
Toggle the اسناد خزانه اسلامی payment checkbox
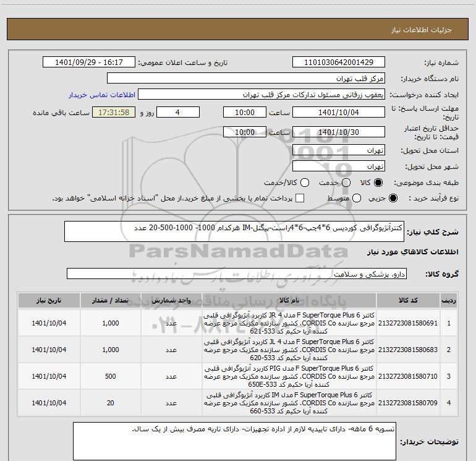[x=300, y=198]
